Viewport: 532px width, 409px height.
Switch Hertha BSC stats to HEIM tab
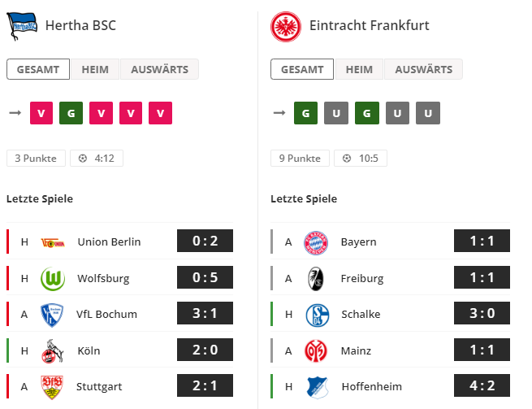pyautogui.click(x=95, y=69)
